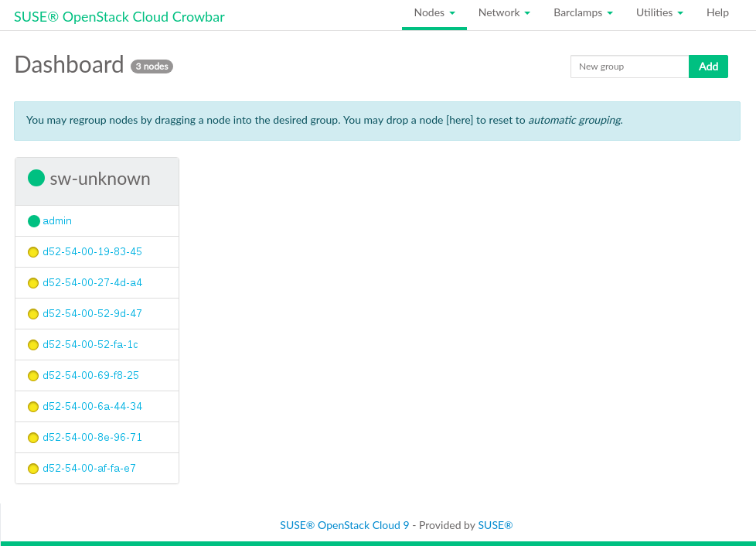The width and height of the screenshot is (756, 546).
Task: Click the large green sw-unknown group status icon
Action: tap(36, 179)
